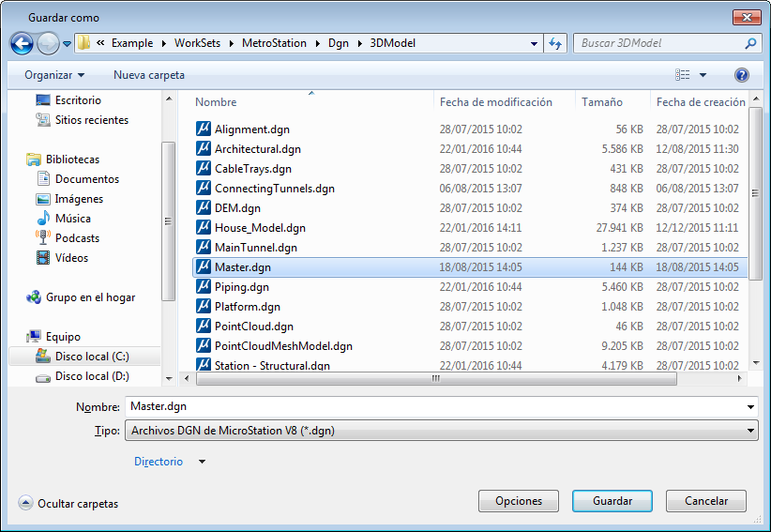The image size is (771, 532).
Task: Click the Master.dgn file icon
Action: click(204, 266)
